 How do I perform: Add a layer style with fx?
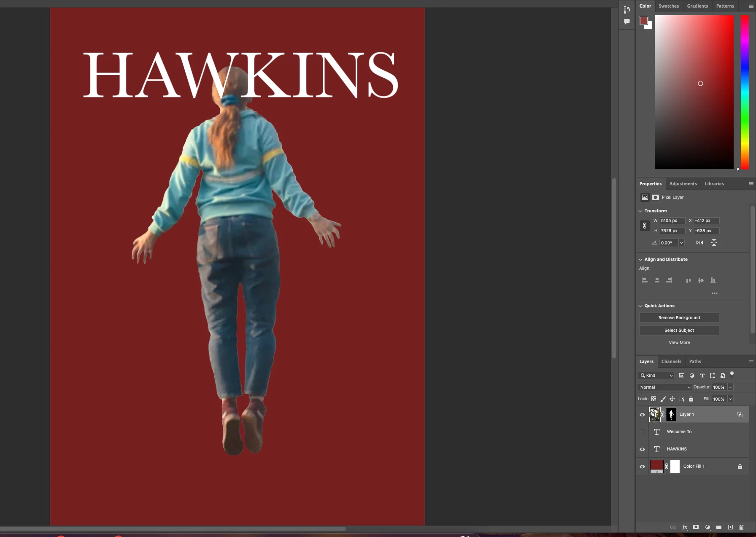click(x=685, y=527)
